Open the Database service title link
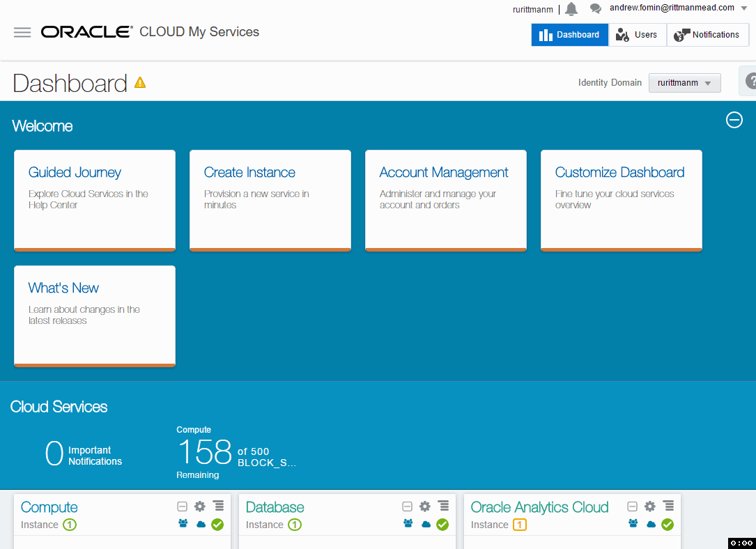This screenshot has height=549, width=756. pyautogui.click(x=275, y=507)
